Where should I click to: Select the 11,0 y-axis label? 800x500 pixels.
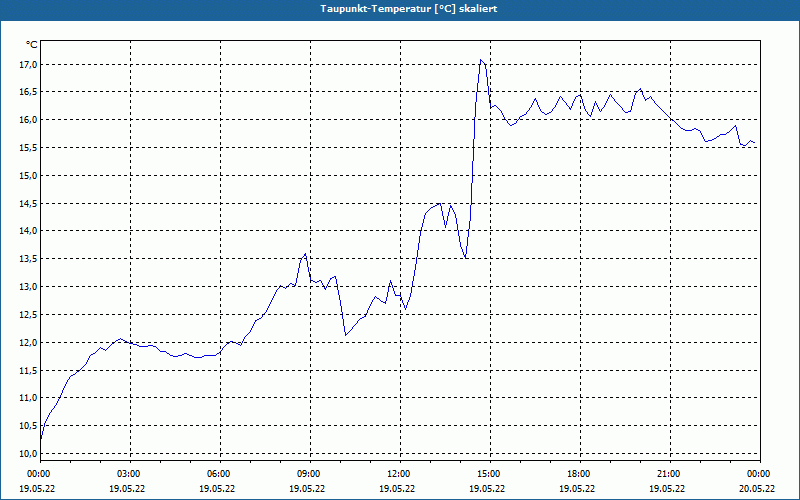(29, 397)
